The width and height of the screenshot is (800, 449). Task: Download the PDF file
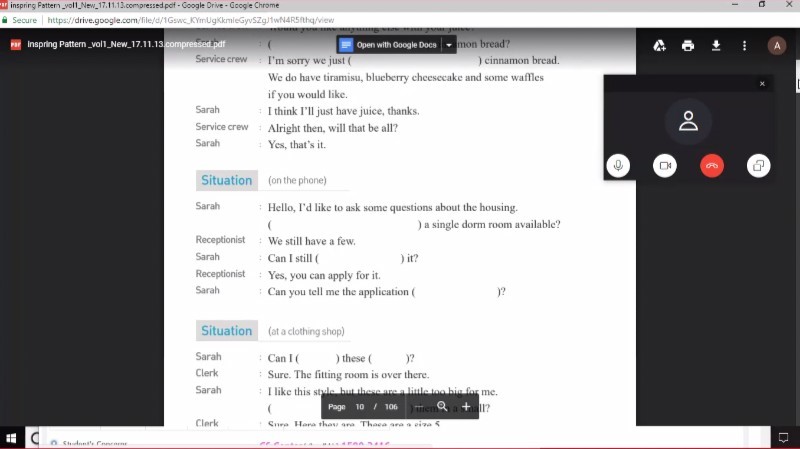(716, 46)
